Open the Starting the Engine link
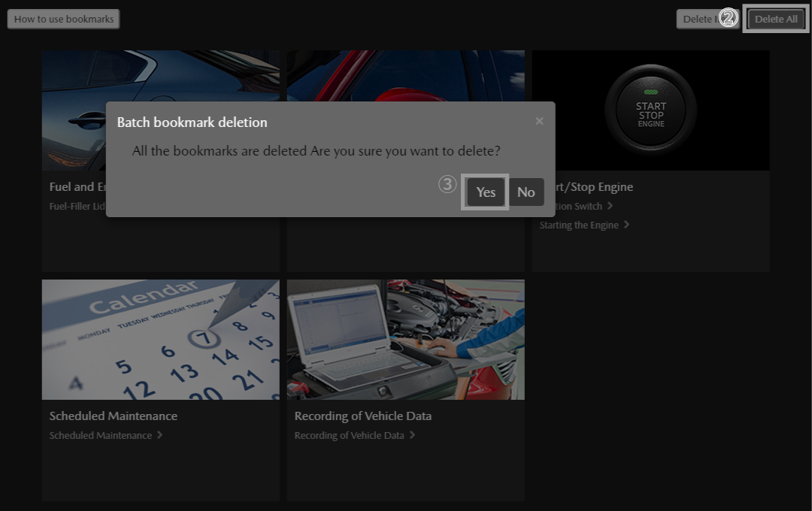The height and width of the screenshot is (511, 812). 579,225
